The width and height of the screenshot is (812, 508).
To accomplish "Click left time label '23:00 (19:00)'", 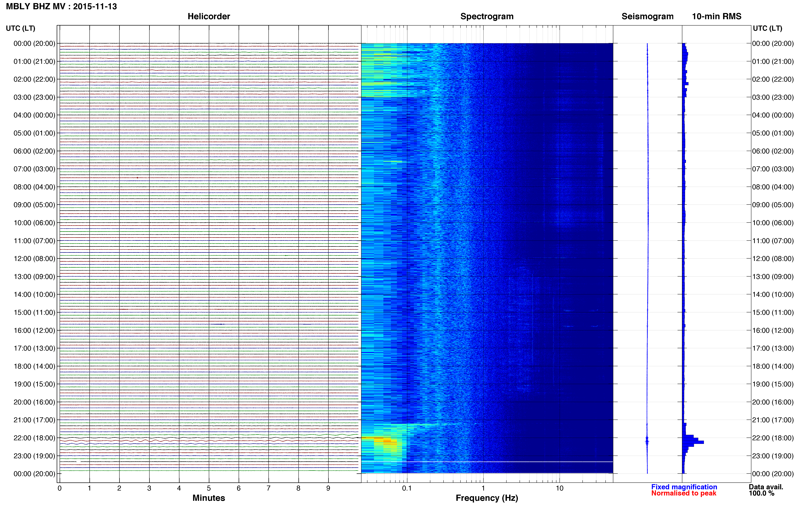I will coord(34,456).
